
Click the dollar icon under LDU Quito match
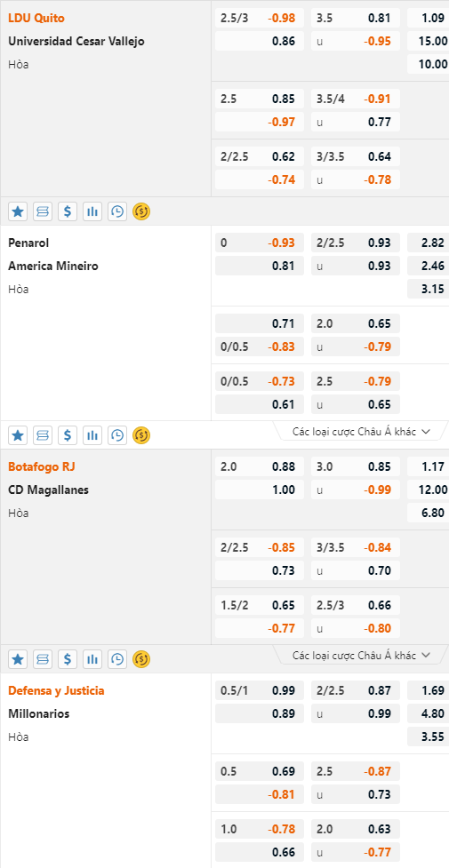pos(67,211)
